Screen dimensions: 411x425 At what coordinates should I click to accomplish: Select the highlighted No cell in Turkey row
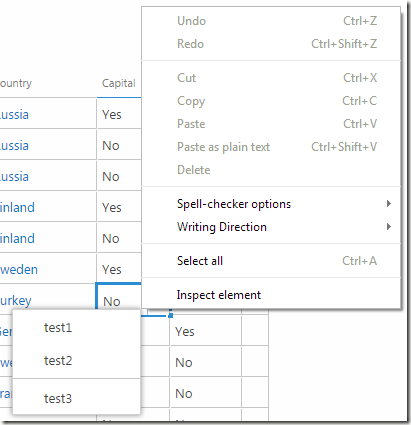(119, 297)
